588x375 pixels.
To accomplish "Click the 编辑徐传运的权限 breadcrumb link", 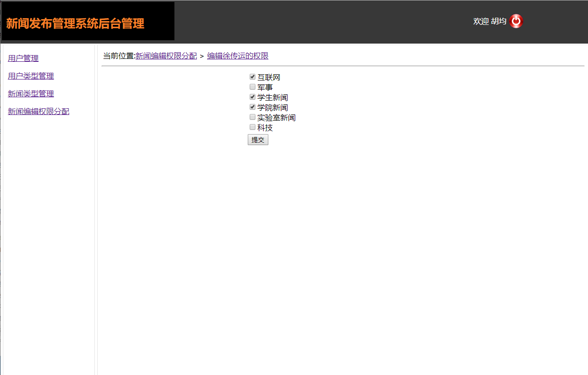I will click(x=238, y=56).
